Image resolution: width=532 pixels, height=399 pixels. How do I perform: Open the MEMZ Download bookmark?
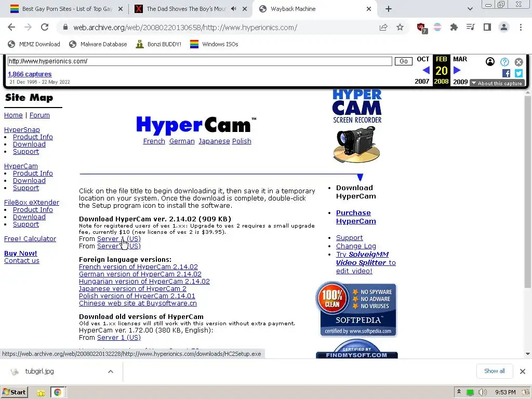34,44
